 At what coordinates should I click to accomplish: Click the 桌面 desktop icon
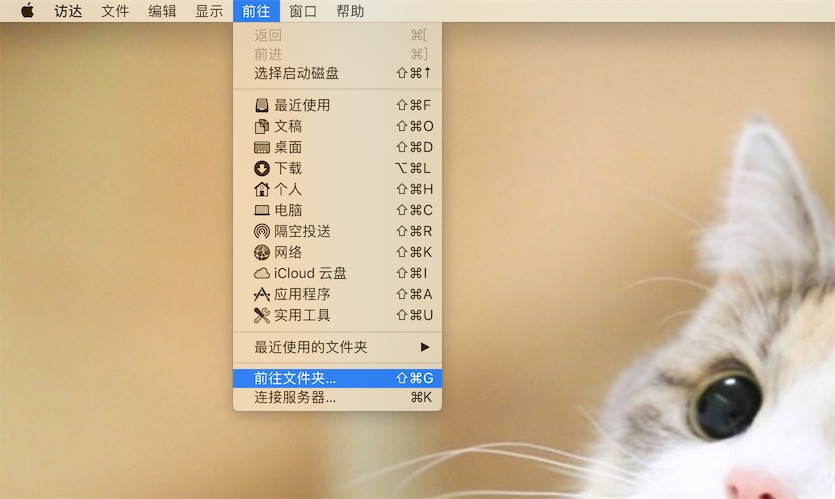click(261, 148)
